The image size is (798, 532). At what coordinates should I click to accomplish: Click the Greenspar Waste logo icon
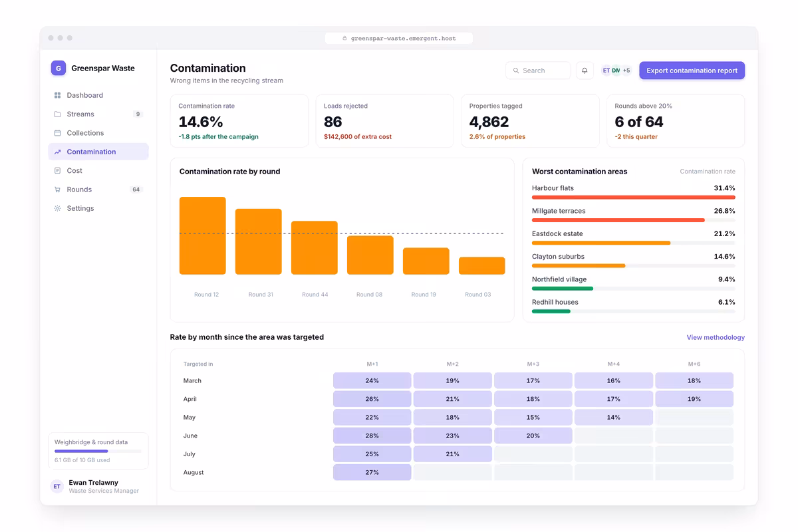tap(59, 68)
